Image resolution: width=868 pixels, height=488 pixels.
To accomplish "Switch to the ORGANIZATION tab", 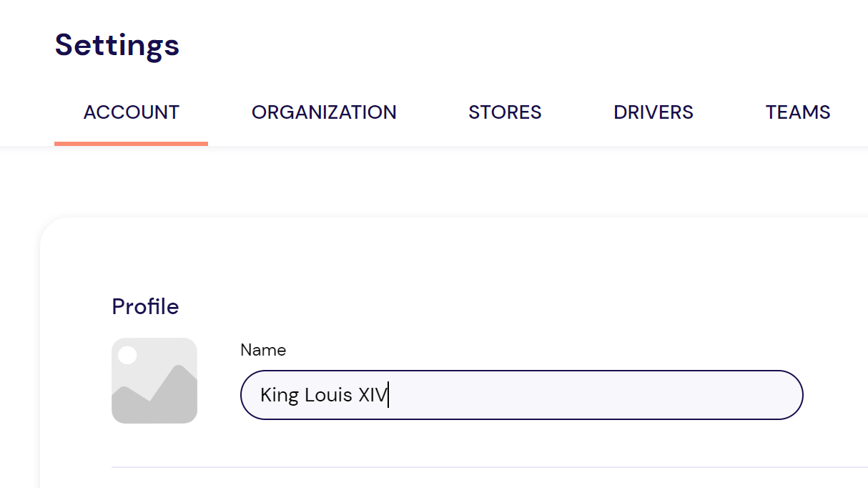I will point(324,112).
